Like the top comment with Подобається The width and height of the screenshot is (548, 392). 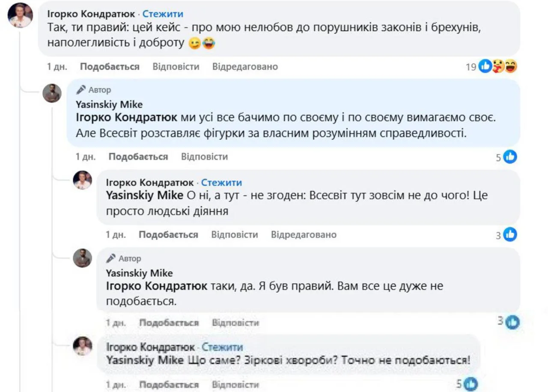point(110,67)
